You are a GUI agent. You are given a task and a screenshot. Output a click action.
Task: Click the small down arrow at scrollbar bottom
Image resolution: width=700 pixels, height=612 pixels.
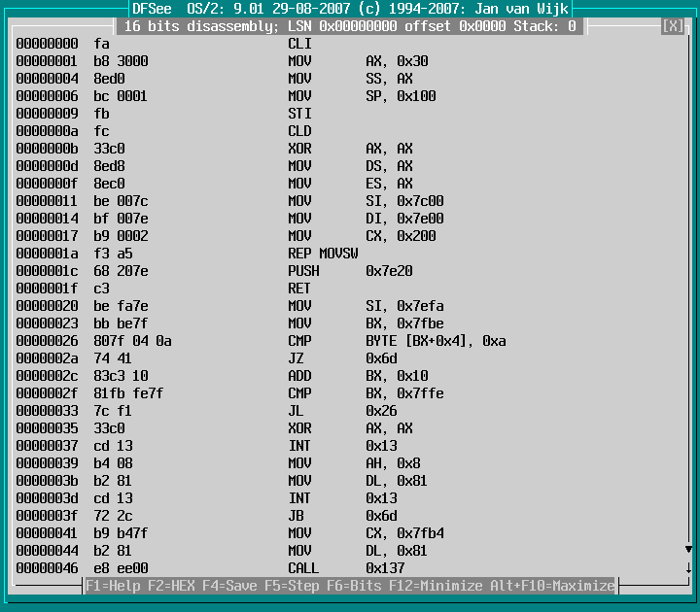688,568
